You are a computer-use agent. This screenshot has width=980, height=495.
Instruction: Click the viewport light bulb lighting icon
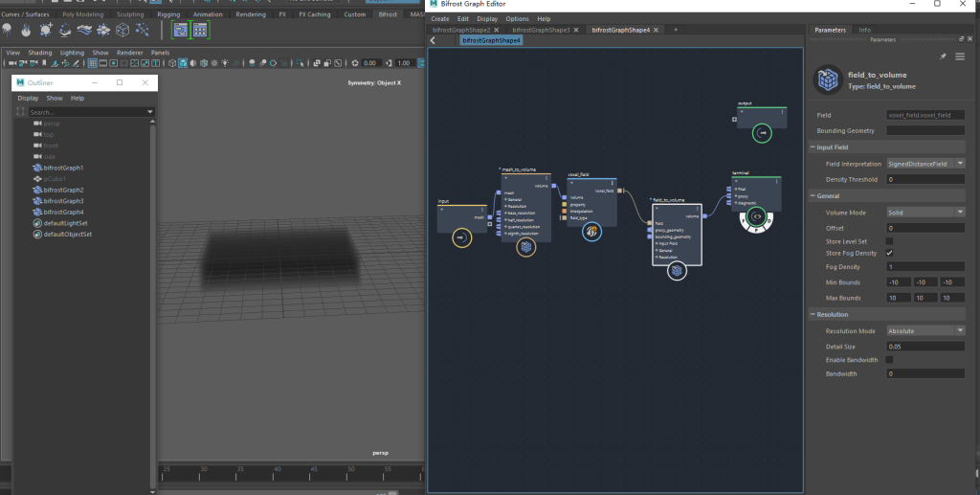point(225,63)
